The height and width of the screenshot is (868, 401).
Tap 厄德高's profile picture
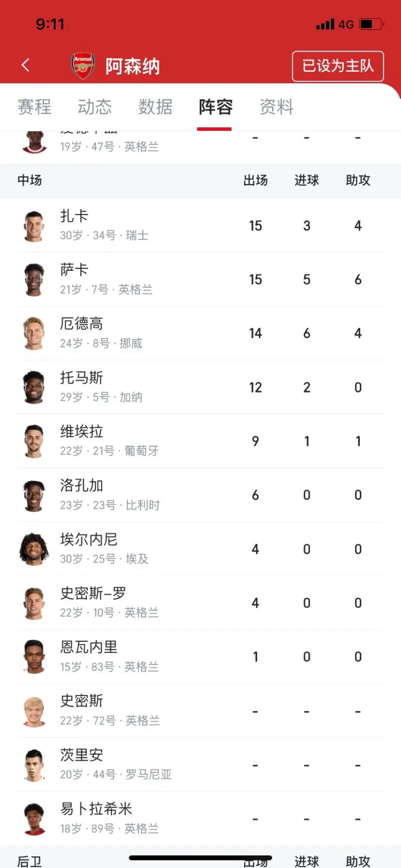point(34,333)
